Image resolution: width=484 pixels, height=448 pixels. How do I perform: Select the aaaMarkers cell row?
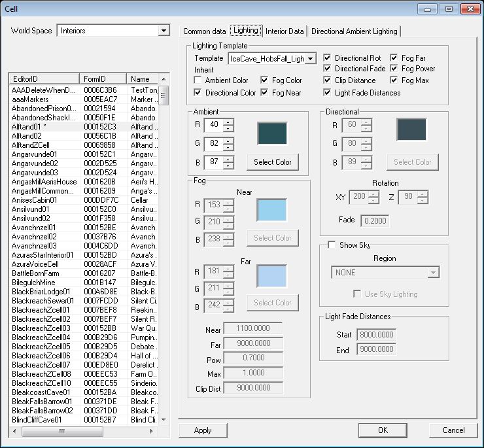84,99
